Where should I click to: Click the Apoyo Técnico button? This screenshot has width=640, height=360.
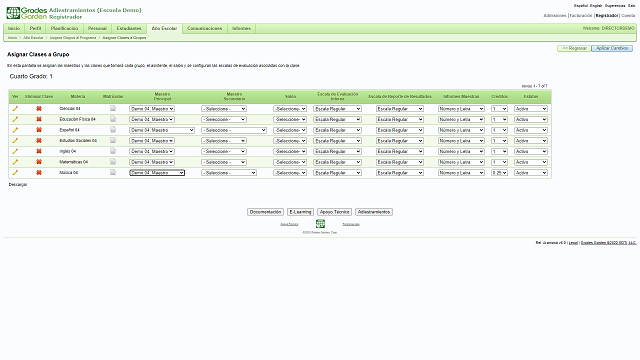click(334, 212)
